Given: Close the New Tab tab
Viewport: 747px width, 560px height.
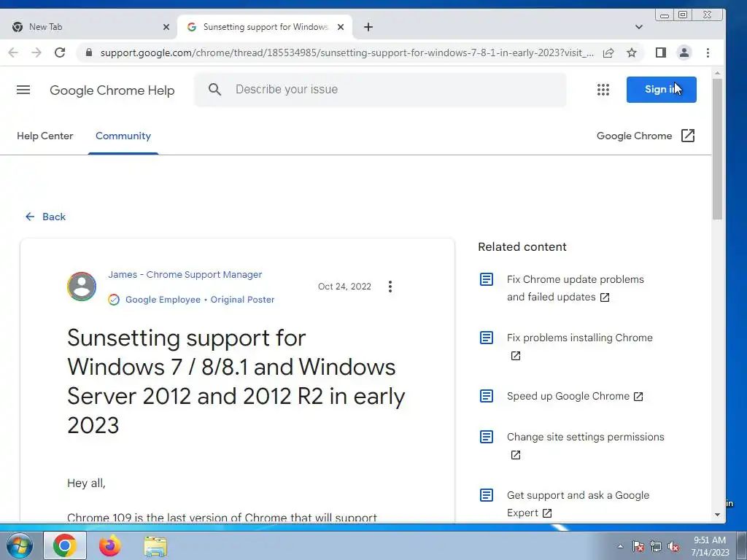Looking at the screenshot, I should coord(166,27).
